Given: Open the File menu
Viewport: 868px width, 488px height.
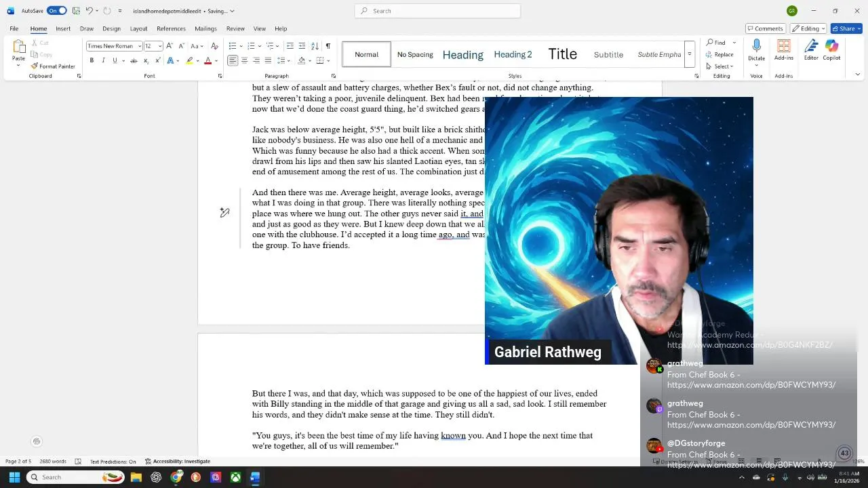Looking at the screenshot, I should pyautogui.click(x=14, y=28).
